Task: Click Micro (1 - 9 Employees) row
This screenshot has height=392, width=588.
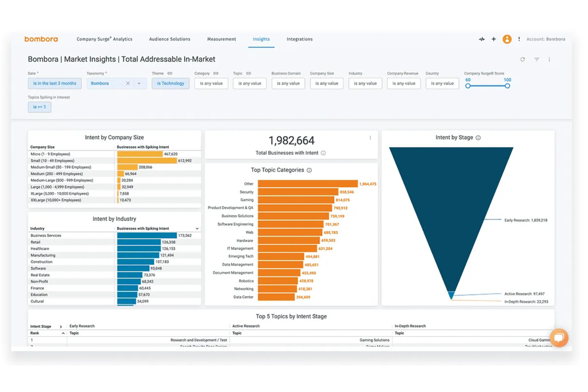Action: click(115, 154)
